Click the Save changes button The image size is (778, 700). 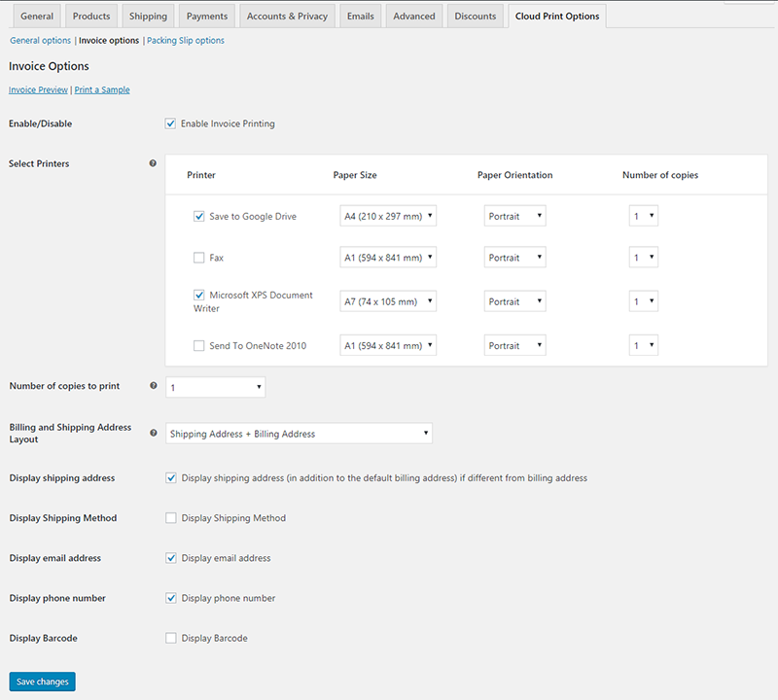42,682
